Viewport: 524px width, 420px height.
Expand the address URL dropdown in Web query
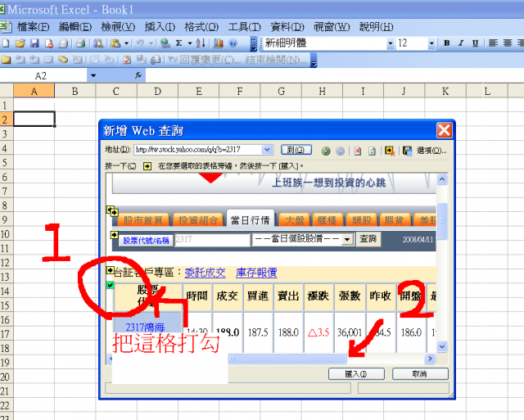coord(267,150)
